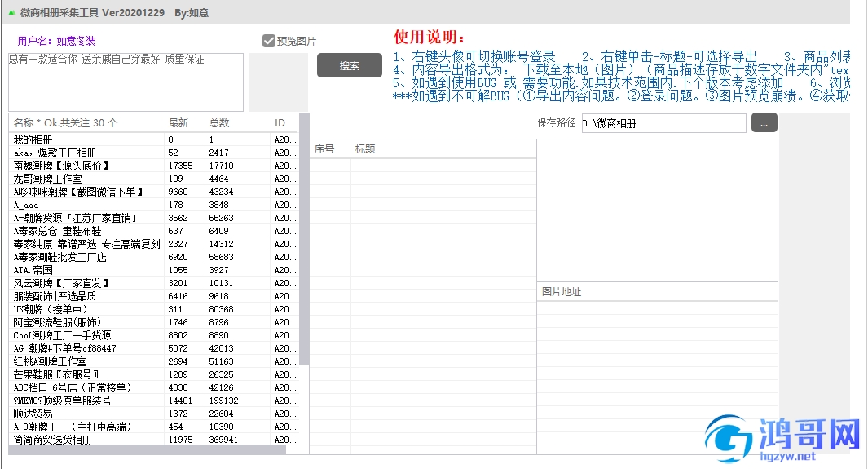Select the A毒家潮鞋批发工厂店 row
The height and width of the screenshot is (469, 868).
pyautogui.click(x=154, y=257)
